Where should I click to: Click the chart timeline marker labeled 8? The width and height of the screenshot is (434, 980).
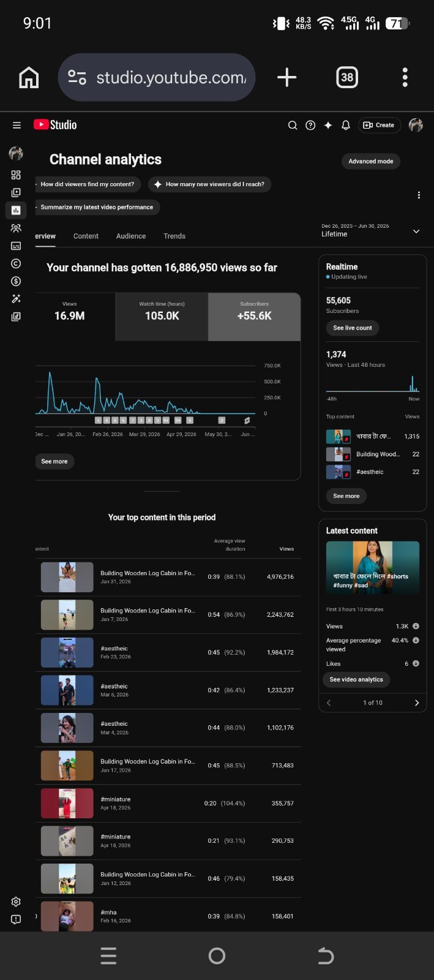[149, 420]
